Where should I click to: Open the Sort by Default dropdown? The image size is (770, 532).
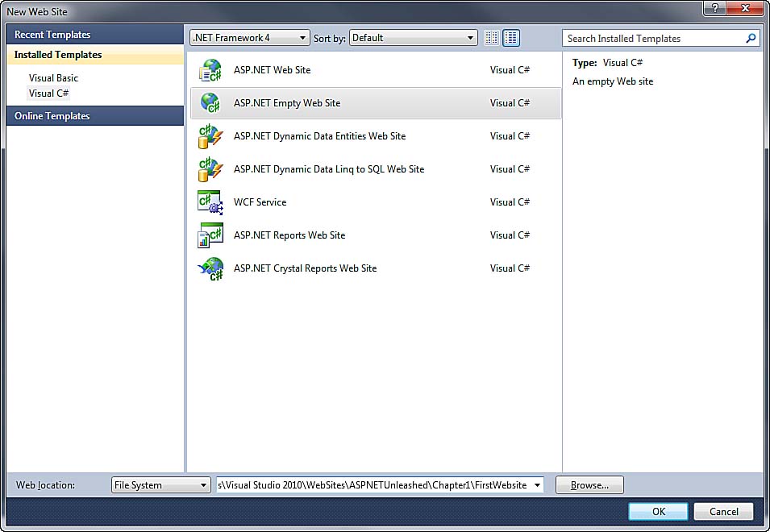coord(413,38)
